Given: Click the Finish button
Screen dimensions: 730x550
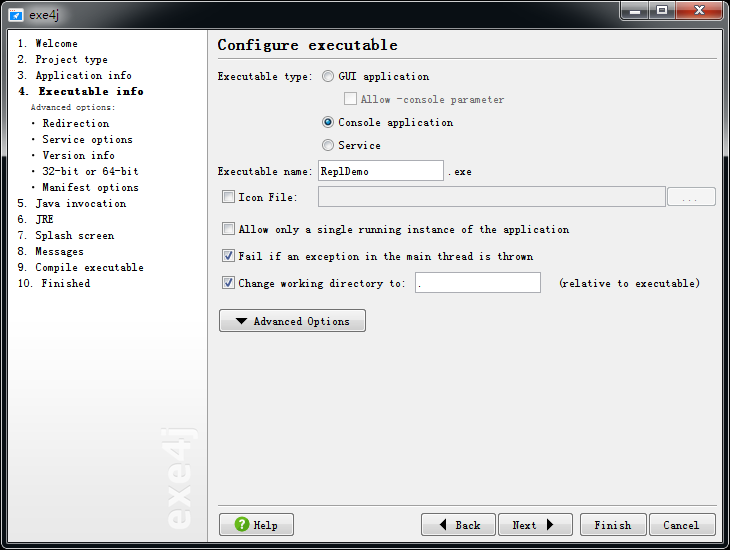Looking at the screenshot, I should pyautogui.click(x=613, y=525).
